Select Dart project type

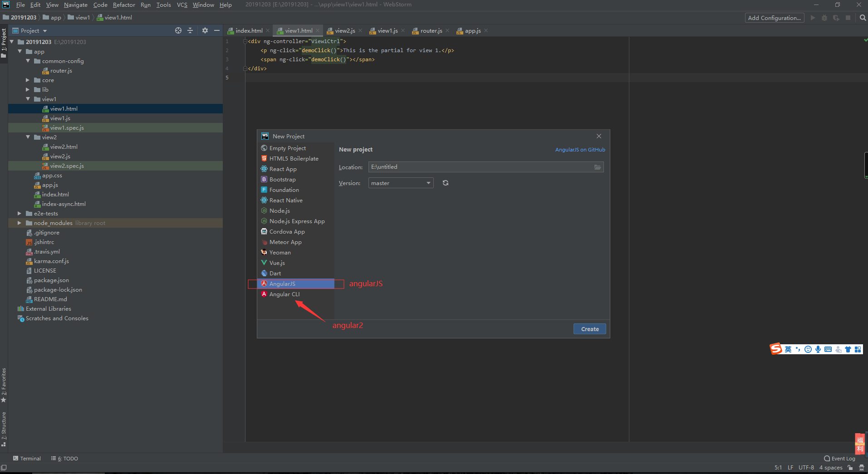[x=295, y=274]
